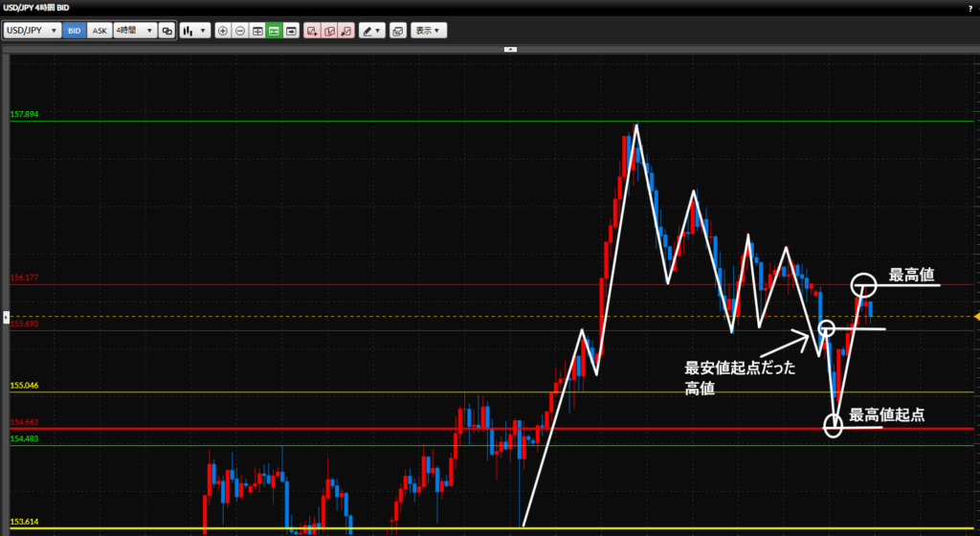Open the 4時間 timeframe dropdown
Screen dimensions: 980x536
(134, 31)
